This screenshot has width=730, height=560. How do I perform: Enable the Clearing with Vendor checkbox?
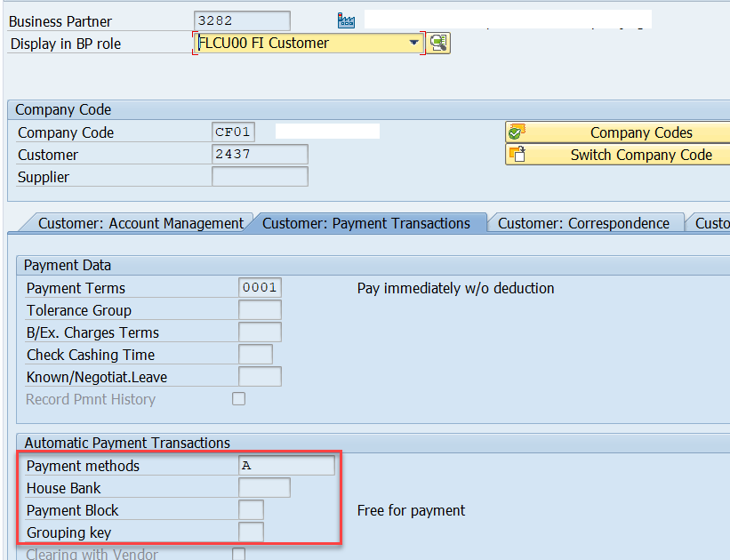[x=238, y=553]
